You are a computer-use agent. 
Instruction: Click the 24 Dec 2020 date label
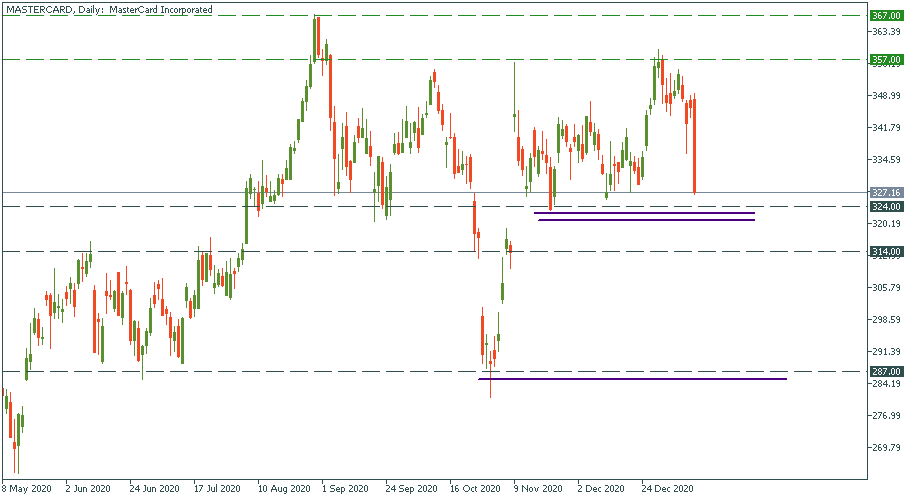click(667, 490)
